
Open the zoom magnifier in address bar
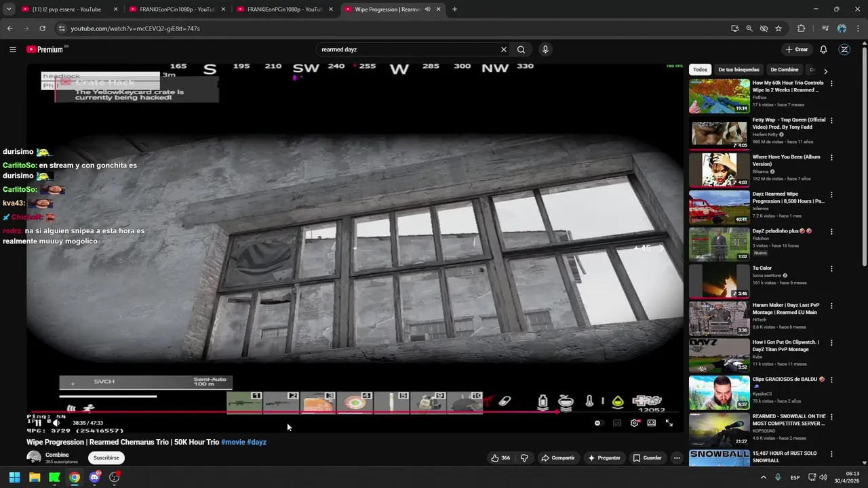point(749,28)
